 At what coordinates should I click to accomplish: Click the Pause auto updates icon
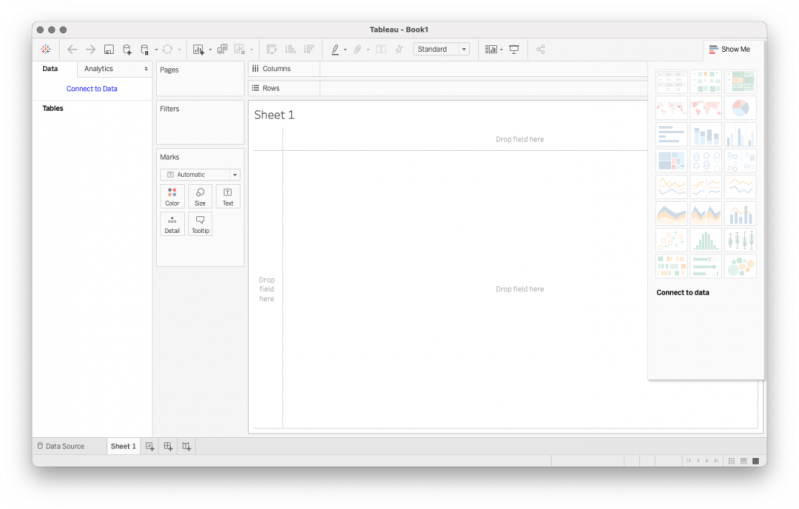tap(145, 49)
